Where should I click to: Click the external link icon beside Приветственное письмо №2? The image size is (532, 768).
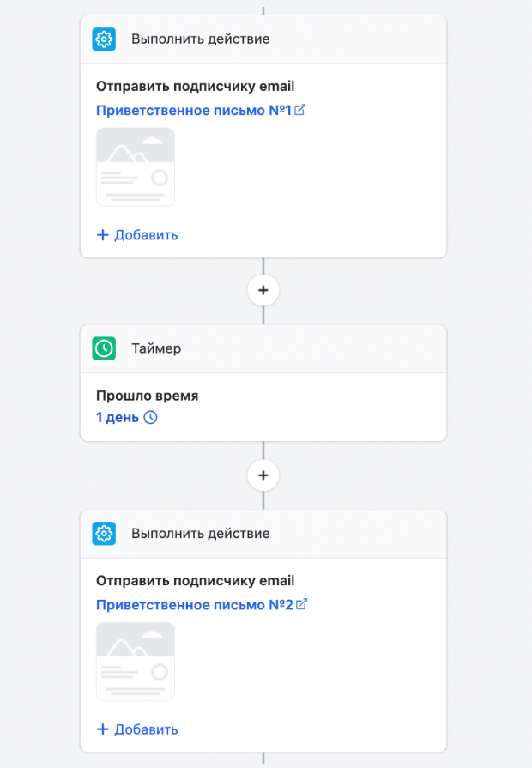pos(301,605)
